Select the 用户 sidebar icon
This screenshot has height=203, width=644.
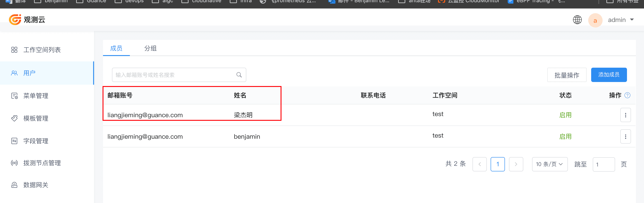point(14,73)
